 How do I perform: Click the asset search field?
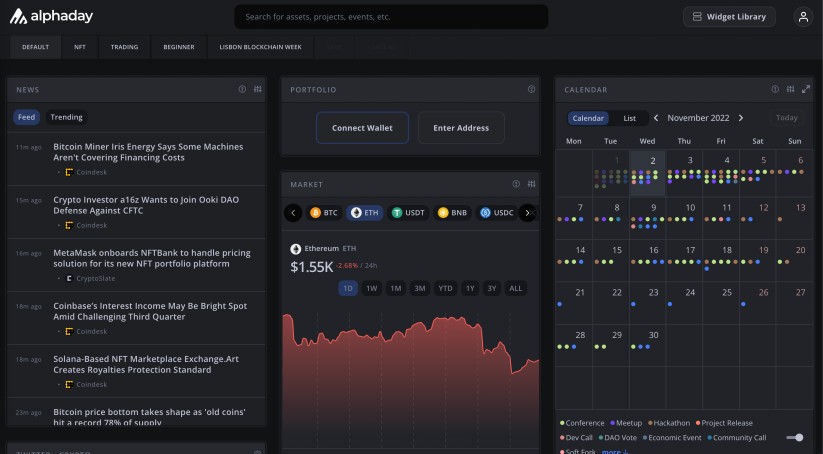[x=391, y=17]
